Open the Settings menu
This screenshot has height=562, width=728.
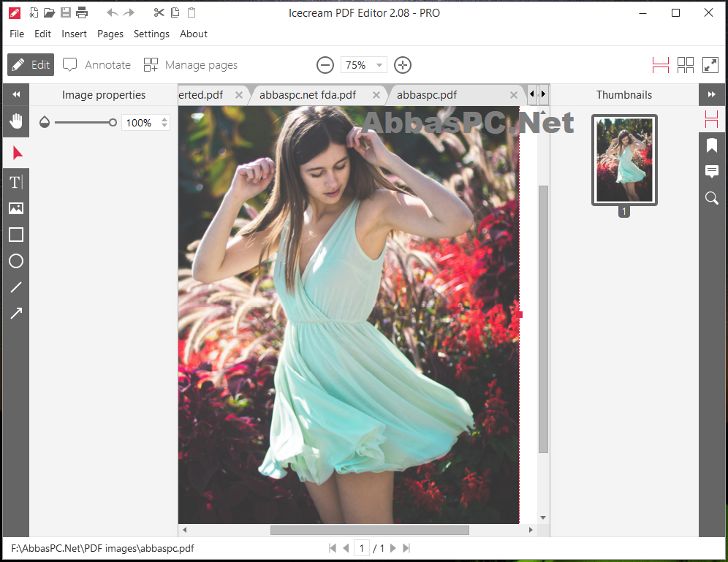click(151, 34)
